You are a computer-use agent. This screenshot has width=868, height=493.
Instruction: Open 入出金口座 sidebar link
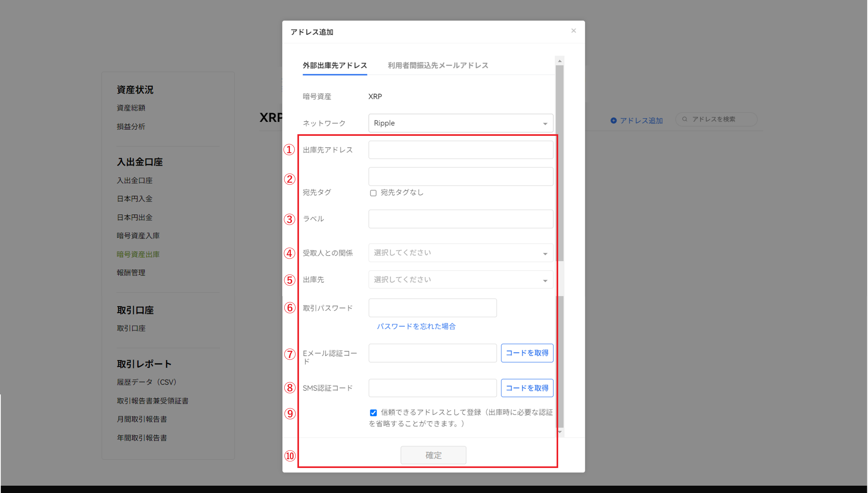click(134, 181)
